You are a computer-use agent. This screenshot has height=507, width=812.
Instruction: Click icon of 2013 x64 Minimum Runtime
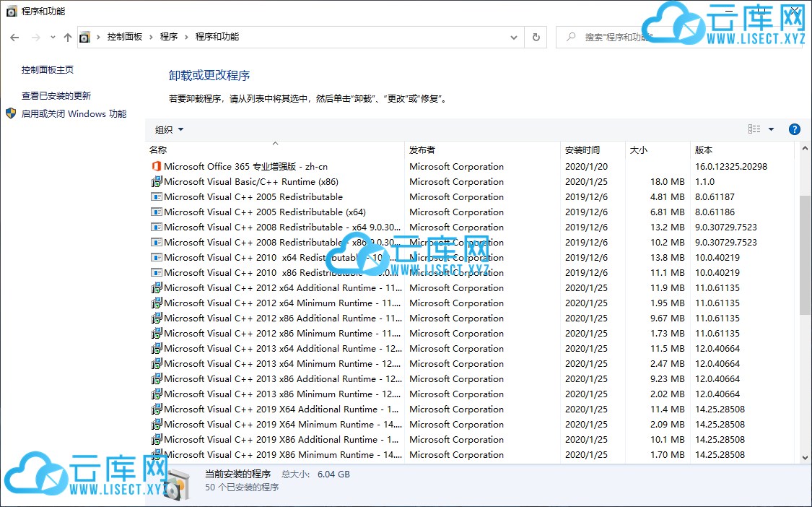tap(157, 363)
